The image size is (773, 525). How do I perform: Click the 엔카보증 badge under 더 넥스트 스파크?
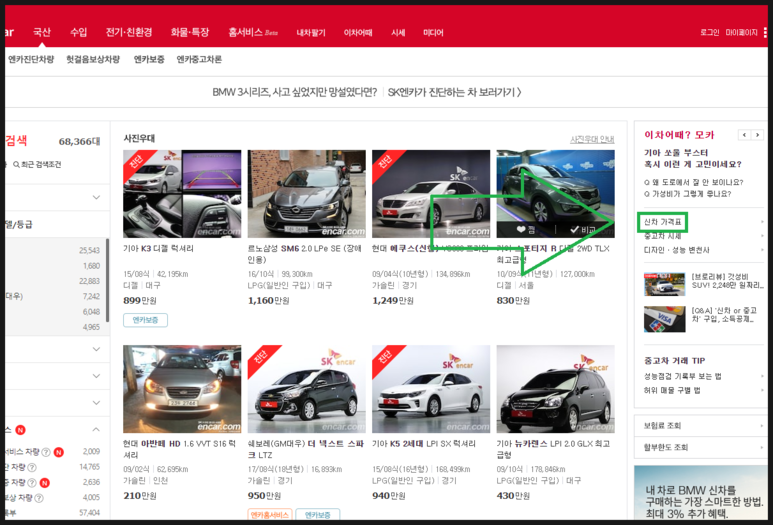pyautogui.click(x=317, y=515)
